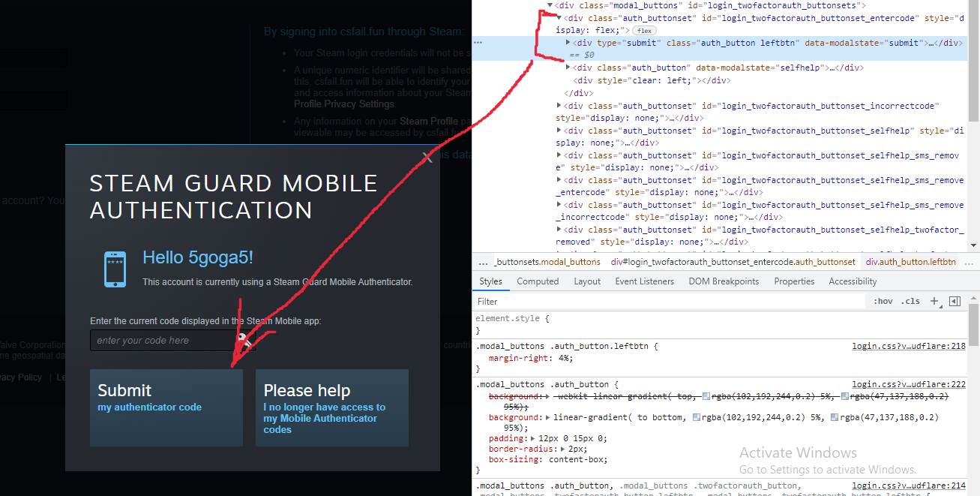
Task: Click the box-sizing value content-box
Action: 577,459
